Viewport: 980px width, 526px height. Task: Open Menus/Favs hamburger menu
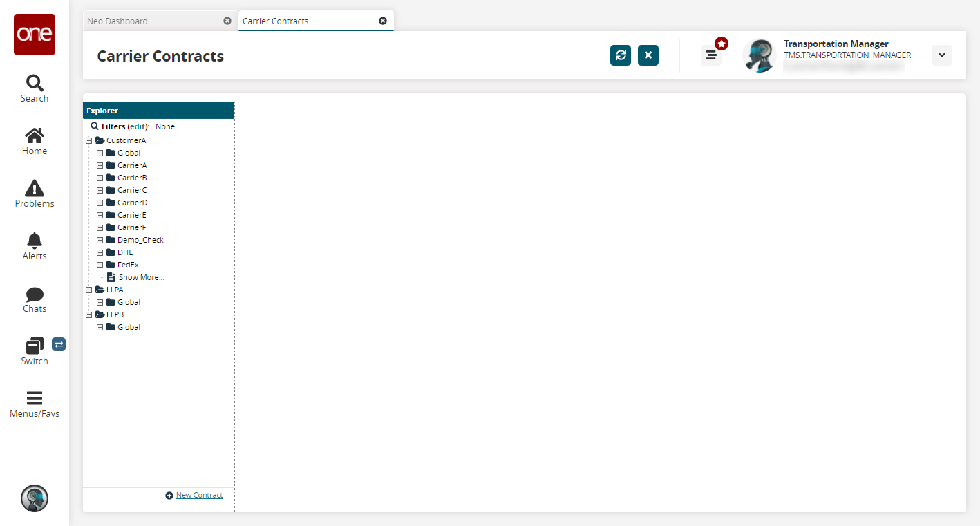pos(35,404)
